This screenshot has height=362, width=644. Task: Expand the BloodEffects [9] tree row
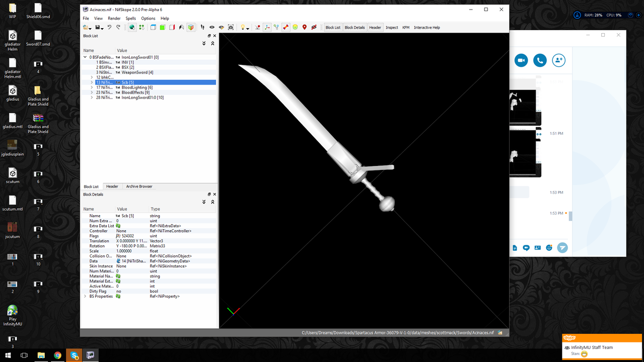coord(92,93)
